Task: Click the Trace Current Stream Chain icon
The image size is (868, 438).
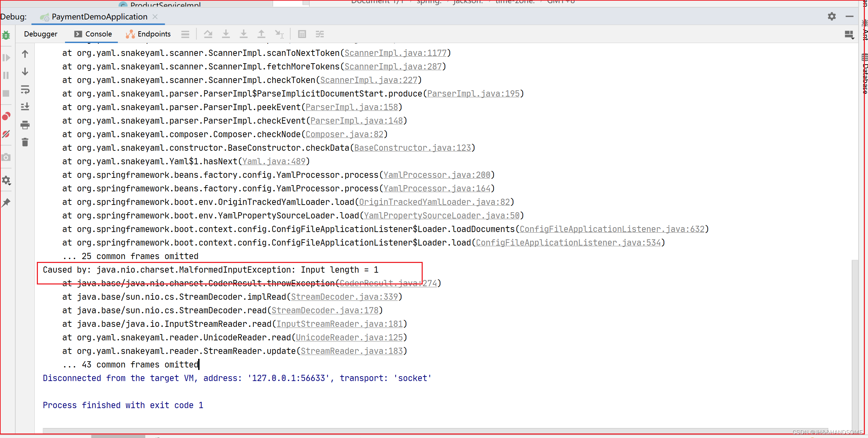Action: click(x=320, y=34)
